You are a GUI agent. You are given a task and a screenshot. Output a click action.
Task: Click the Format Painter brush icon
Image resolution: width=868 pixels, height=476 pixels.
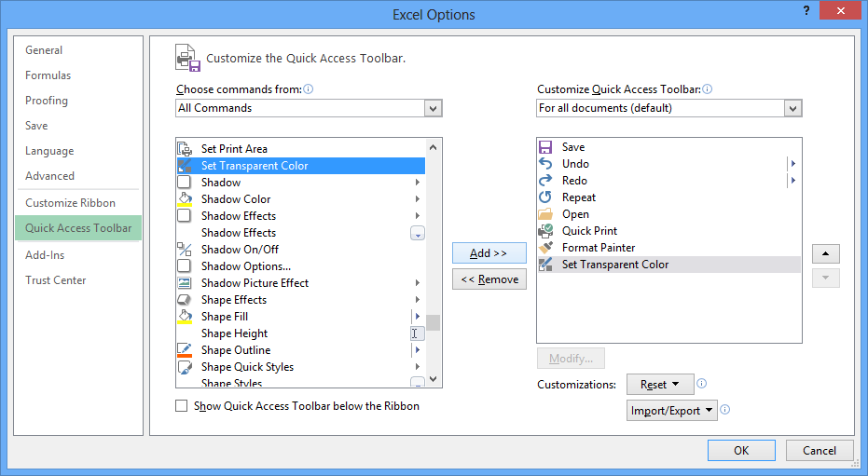(545, 248)
